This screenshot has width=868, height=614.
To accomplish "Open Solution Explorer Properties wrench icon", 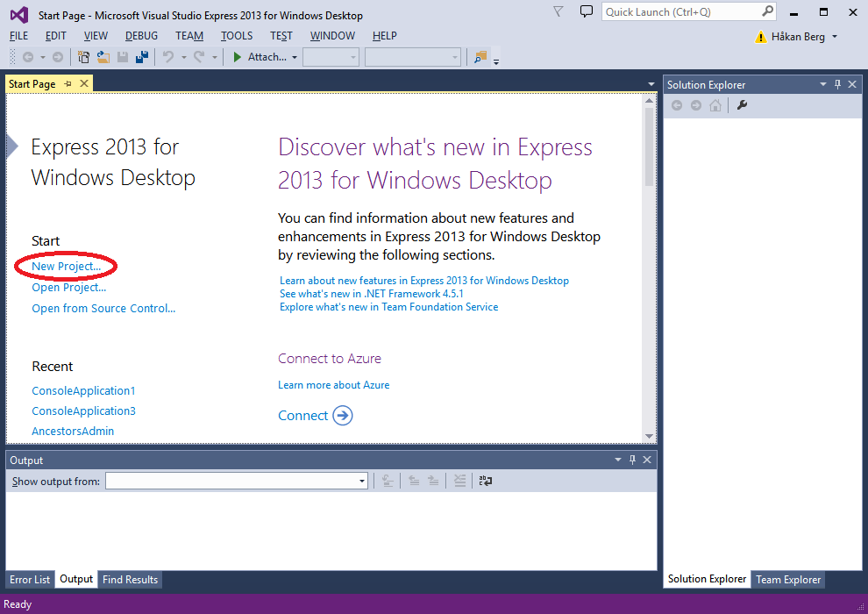I will (742, 105).
